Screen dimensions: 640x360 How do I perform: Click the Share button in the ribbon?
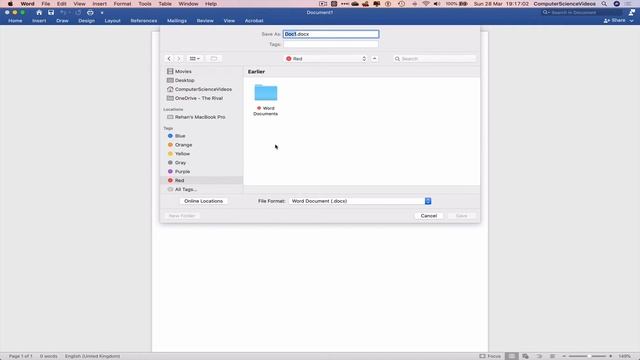tap(614, 20)
